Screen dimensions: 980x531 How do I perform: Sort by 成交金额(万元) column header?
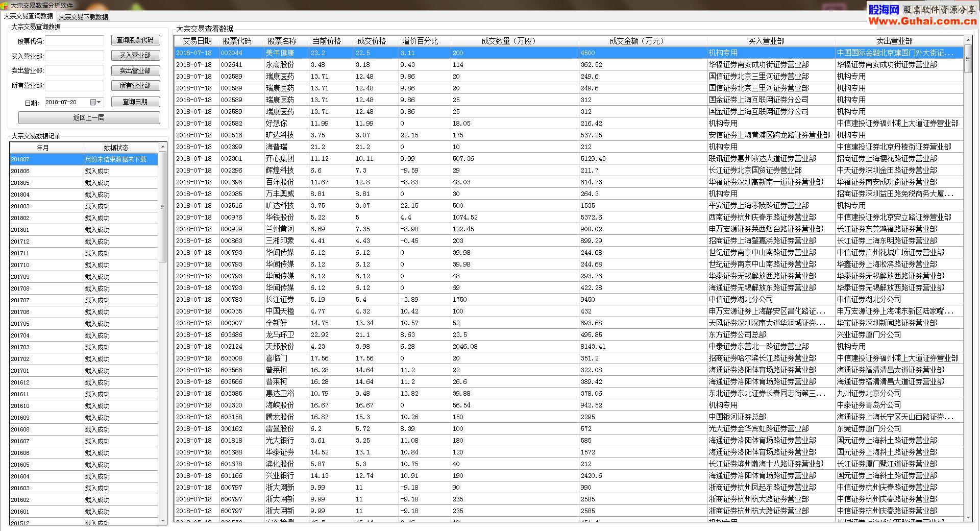tap(643, 41)
